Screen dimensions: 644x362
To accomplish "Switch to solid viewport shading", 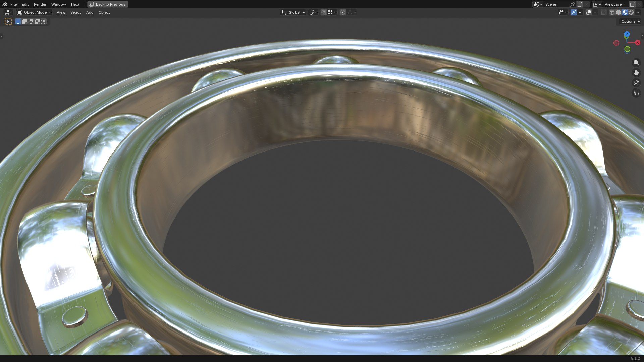I will (619, 12).
